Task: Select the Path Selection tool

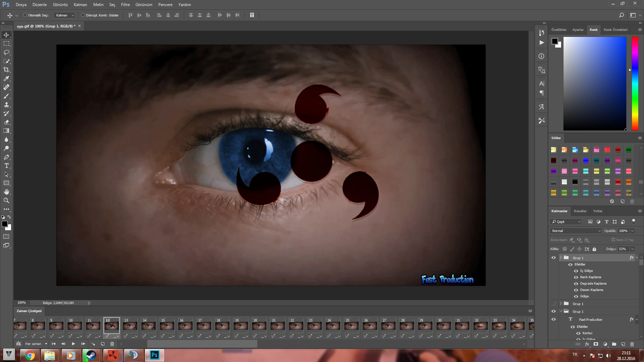Action: [x=6, y=174]
